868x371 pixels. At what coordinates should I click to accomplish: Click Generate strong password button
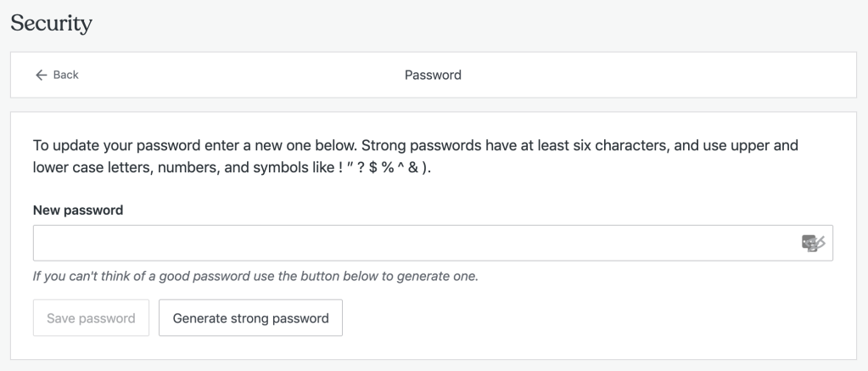click(x=251, y=318)
